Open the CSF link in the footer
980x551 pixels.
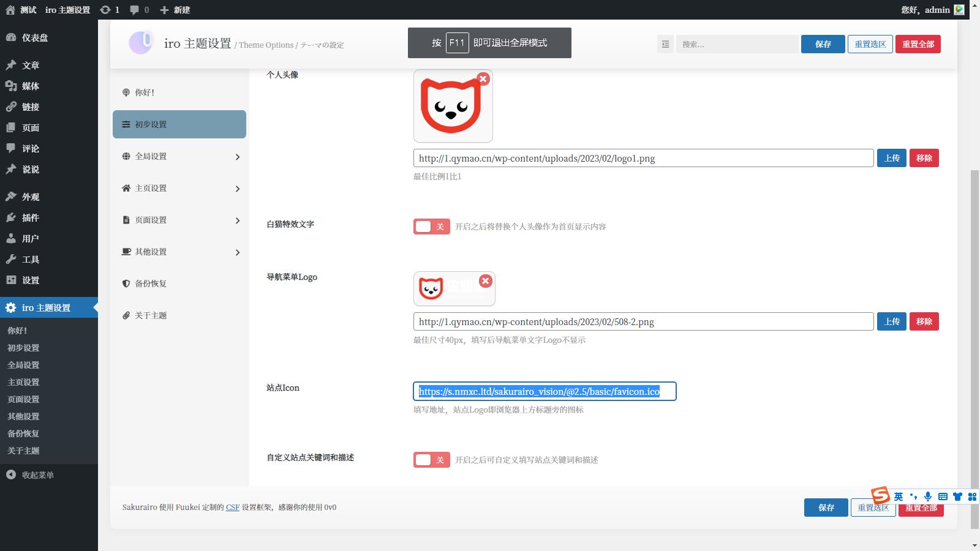click(233, 507)
